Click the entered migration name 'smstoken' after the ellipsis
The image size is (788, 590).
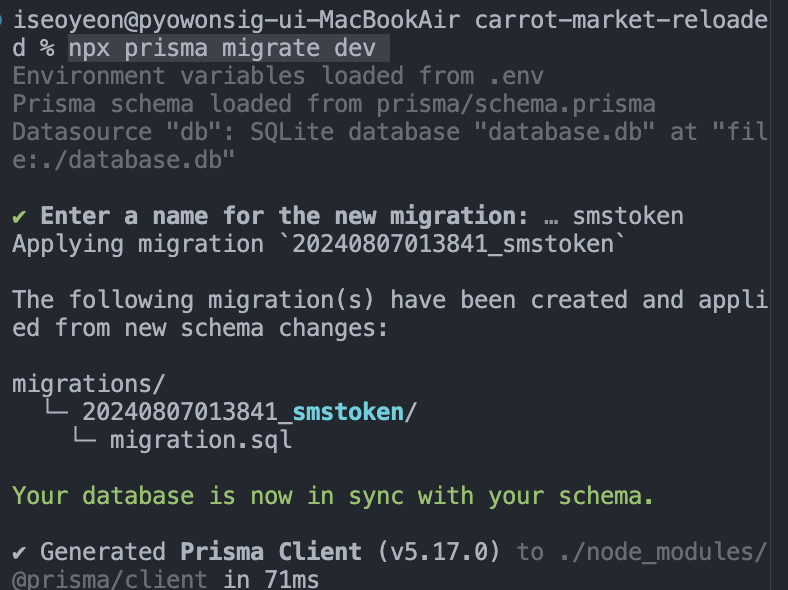coord(628,216)
